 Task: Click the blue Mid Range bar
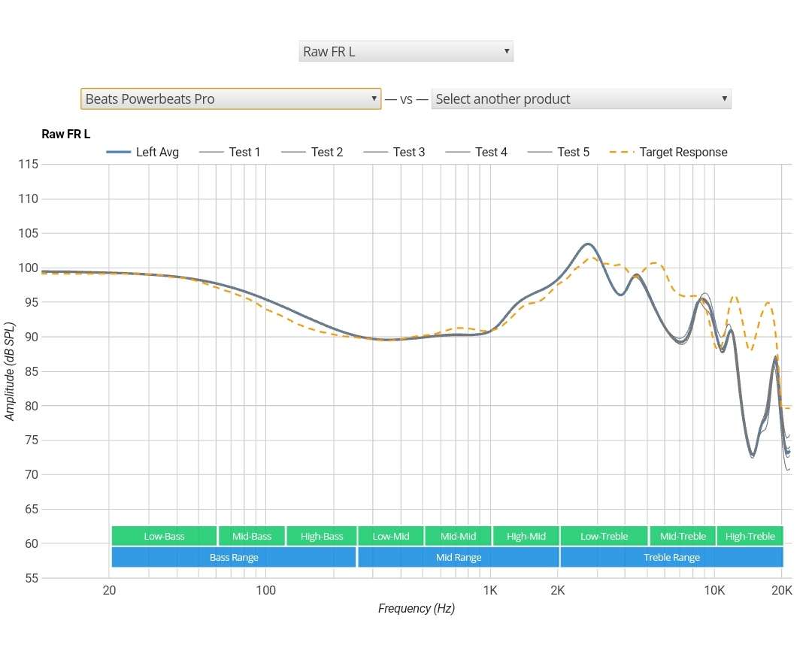click(x=459, y=557)
